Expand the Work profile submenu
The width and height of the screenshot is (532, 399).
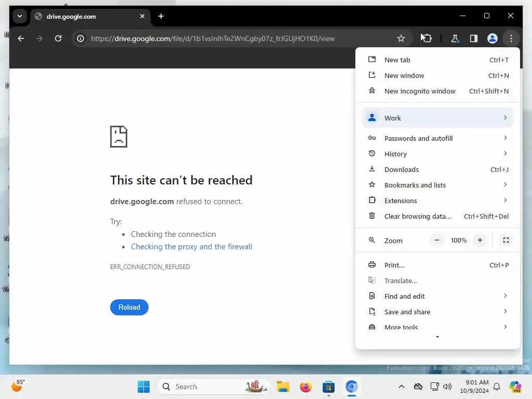tap(437, 118)
